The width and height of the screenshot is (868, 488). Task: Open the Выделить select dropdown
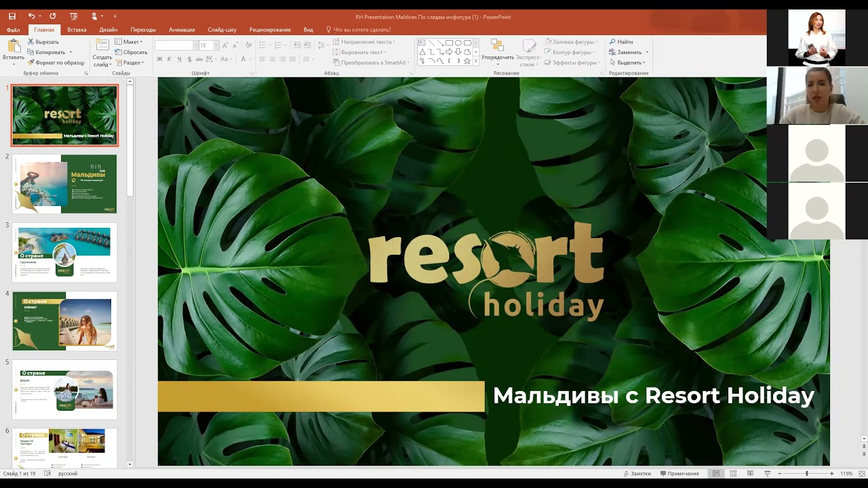coord(627,62)
